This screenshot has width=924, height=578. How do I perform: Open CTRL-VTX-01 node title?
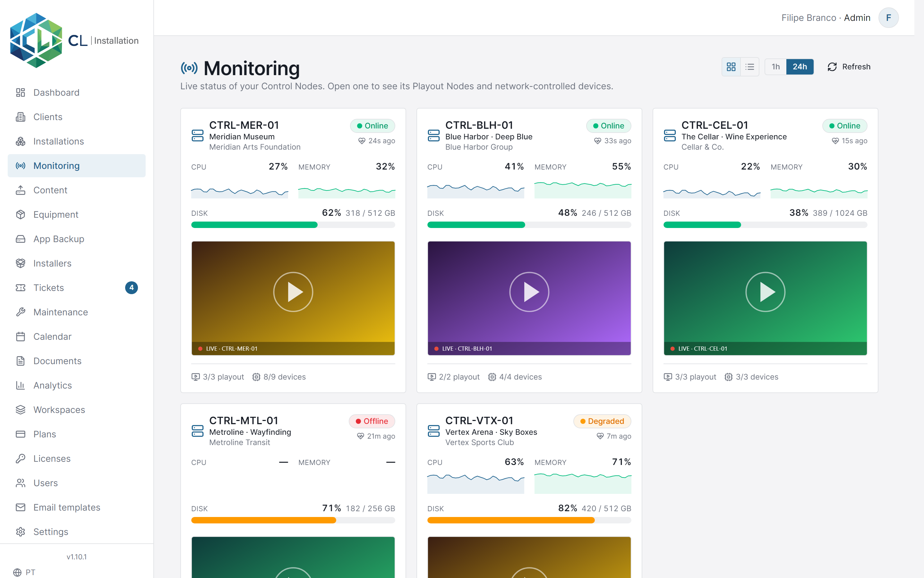479,421
